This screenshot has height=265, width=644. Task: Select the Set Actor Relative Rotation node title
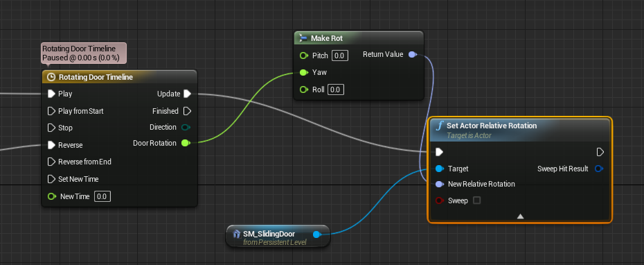tap(492, 126)
